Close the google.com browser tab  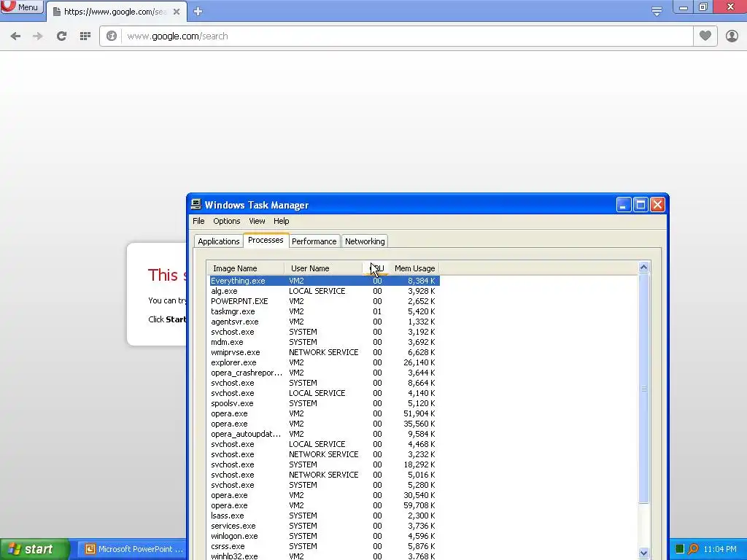point(177,12)
